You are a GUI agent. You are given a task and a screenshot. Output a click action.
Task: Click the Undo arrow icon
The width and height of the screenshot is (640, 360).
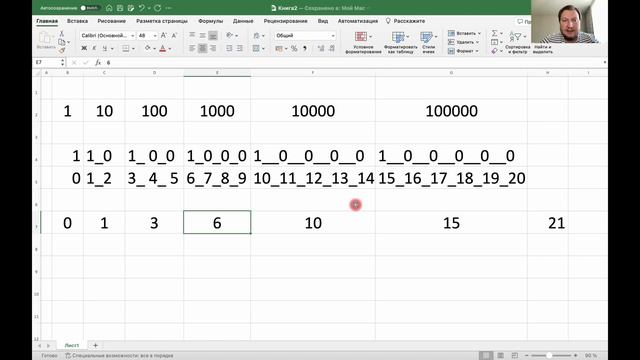tap(141, 8)
